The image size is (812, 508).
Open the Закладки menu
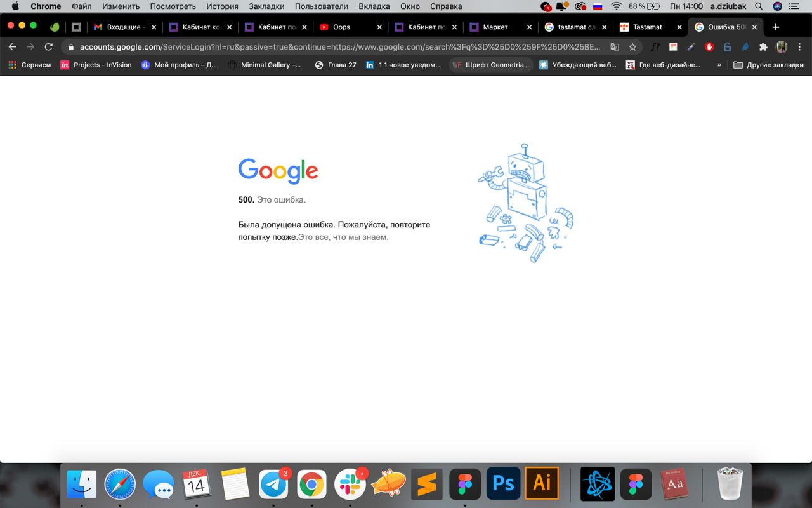(267, 6)
